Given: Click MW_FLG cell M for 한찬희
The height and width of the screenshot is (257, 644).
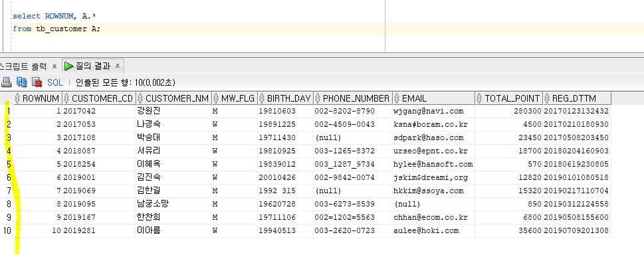Looking at the screenshot, I should (234, 217).
